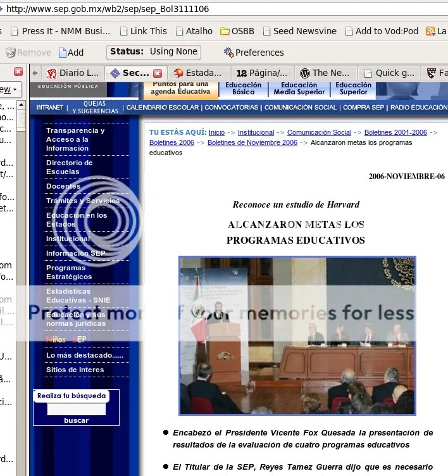
Task: Click the Realiza tu búsqueda search box
Action: pos(76,409)
